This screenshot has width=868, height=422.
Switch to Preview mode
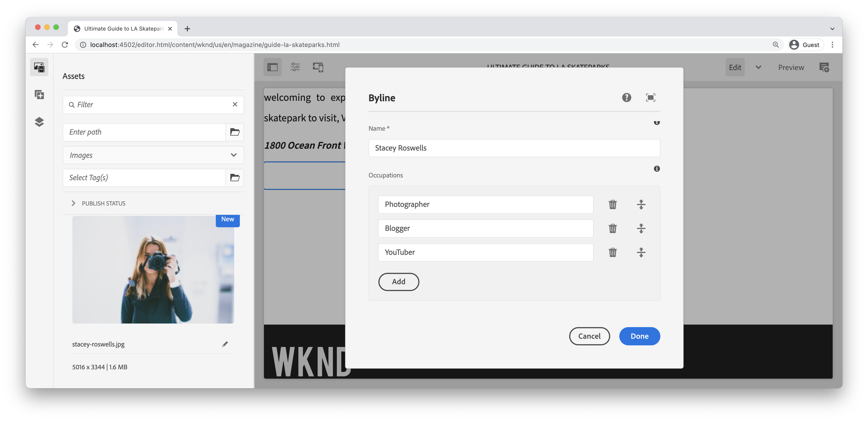[791, 68]
